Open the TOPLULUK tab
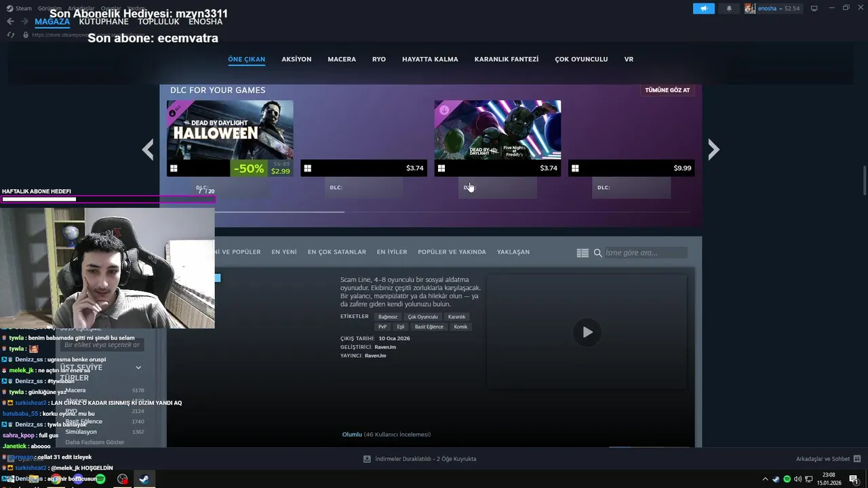This screenshot has width=868, height=488. coord(159,22)
